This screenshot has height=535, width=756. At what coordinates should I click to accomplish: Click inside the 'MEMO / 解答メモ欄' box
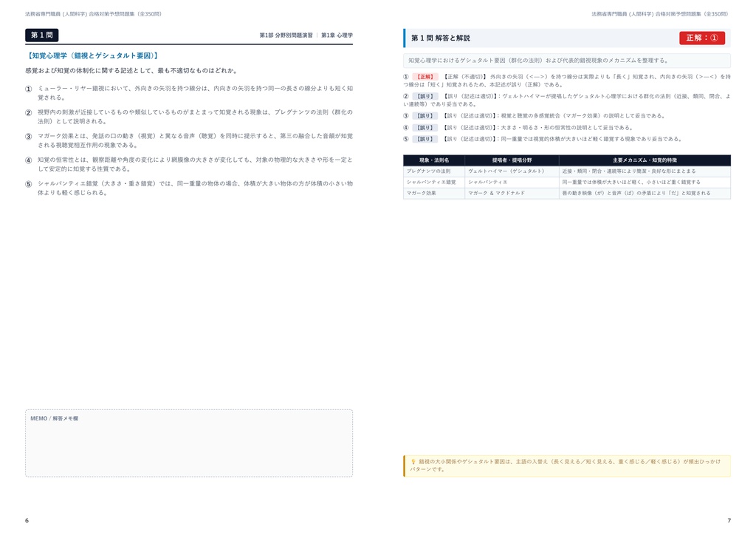pos(189,443)
